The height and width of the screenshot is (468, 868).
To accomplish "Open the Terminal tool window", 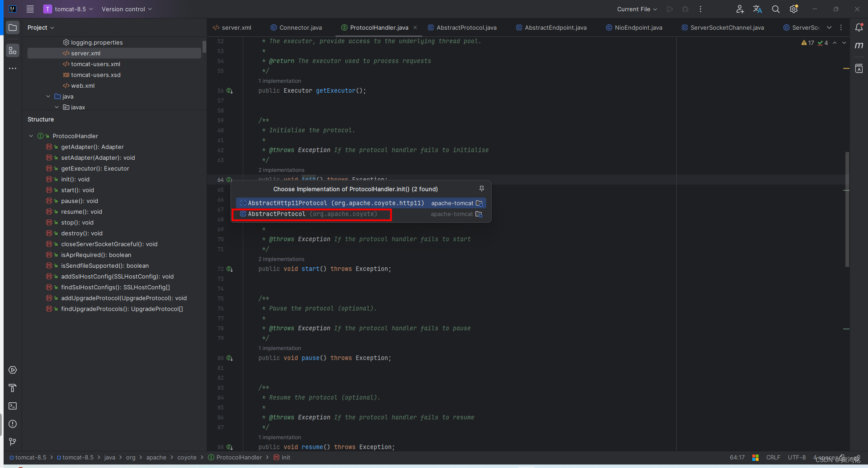I will coord(13,406).
